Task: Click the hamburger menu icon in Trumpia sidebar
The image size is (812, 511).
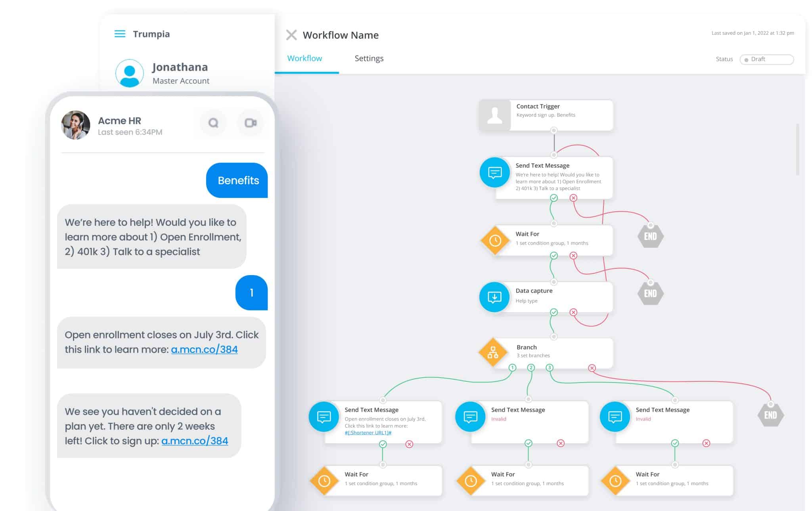Action: pos(120,34)
